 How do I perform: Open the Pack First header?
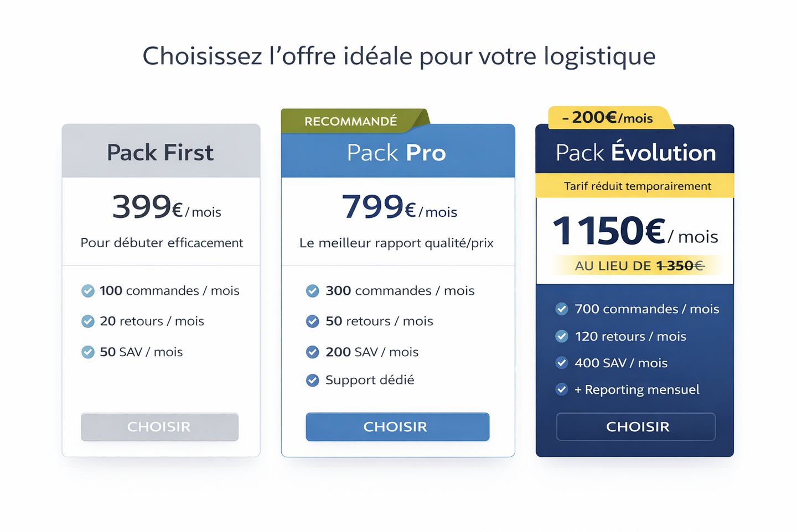[x=161, y=151]
